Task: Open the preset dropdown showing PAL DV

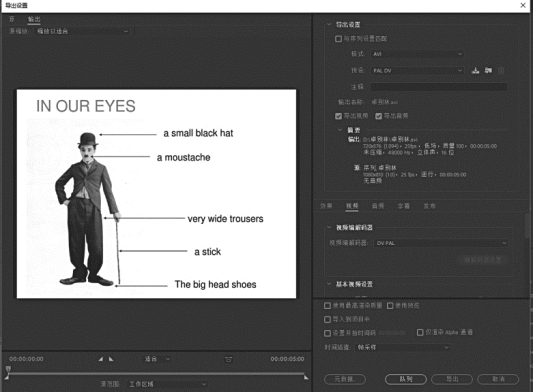Action: tap(417, 71)
